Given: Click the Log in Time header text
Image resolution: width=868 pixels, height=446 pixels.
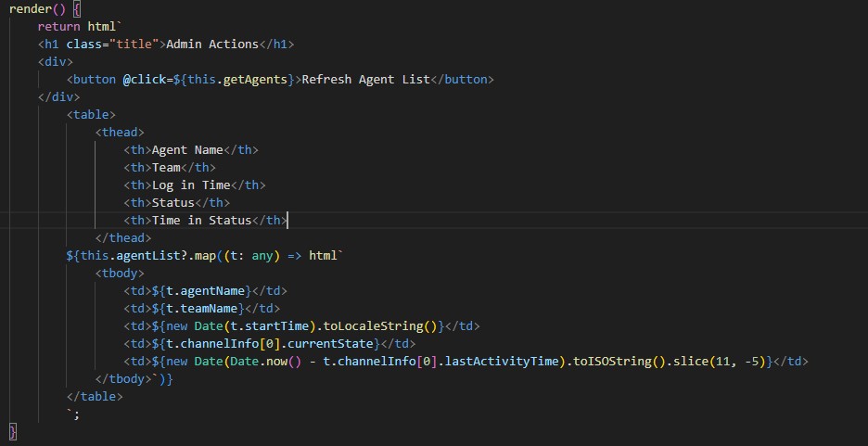Looking at the screenshot, I should tap(191, 185).
